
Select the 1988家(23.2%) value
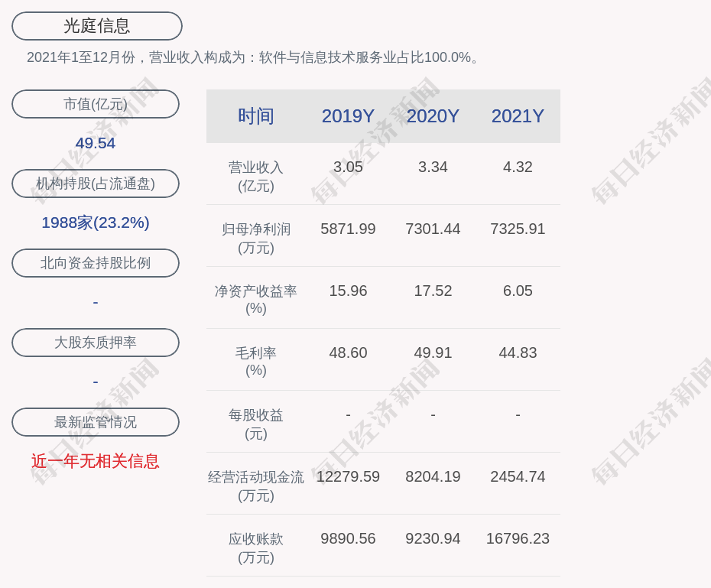[96, 223]
